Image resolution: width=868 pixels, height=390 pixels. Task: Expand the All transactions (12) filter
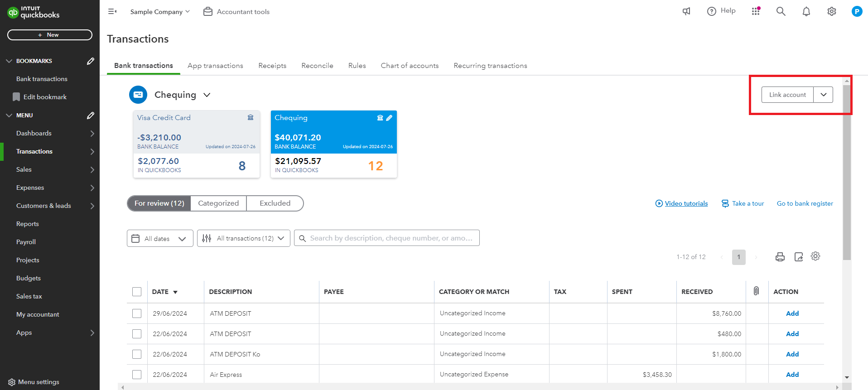(x=244, y=238)
